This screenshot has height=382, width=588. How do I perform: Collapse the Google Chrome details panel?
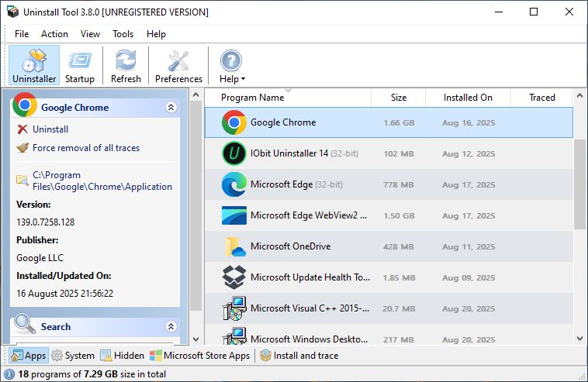tap(171, 108)
